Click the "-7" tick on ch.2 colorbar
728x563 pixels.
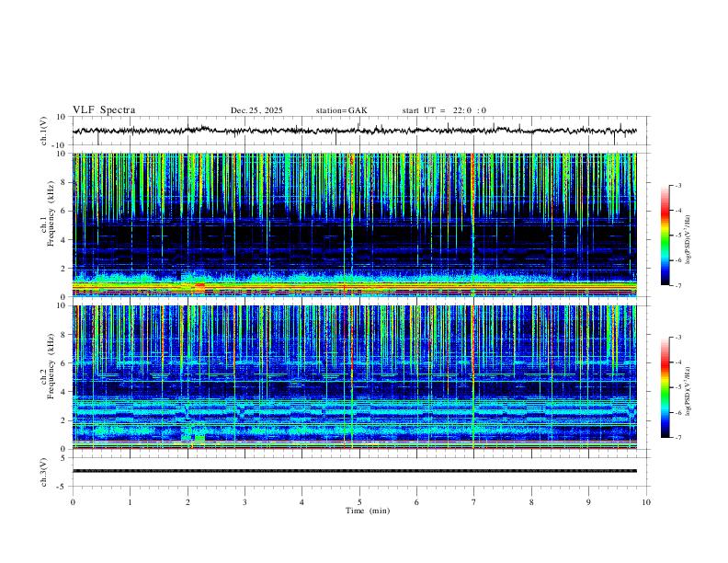[678, 438]
